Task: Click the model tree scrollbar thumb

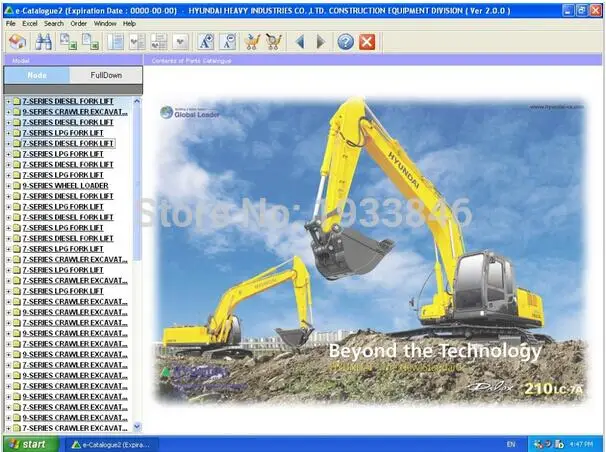Action: tap(137, 182)
